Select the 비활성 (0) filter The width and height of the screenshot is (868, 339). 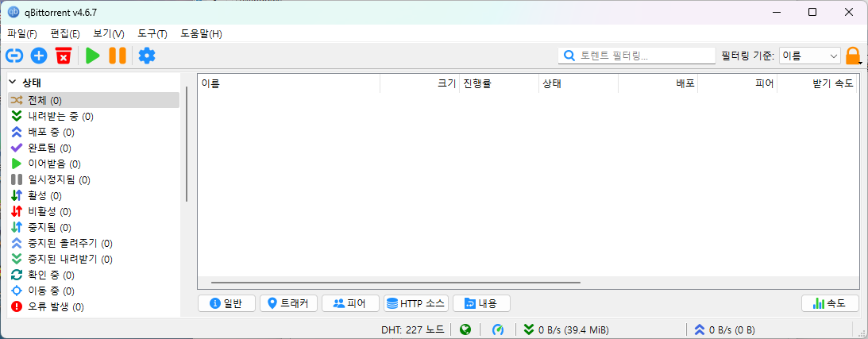93,211
